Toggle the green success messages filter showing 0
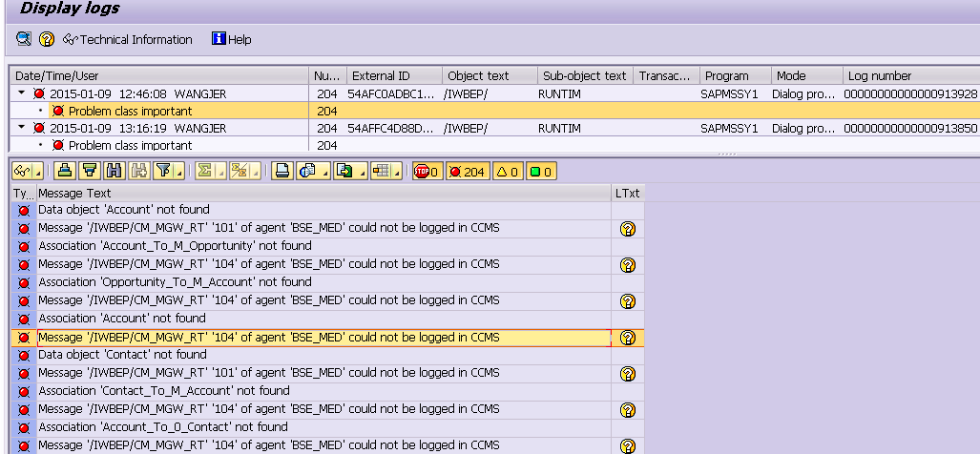980x454 pixels. point(541,171)
